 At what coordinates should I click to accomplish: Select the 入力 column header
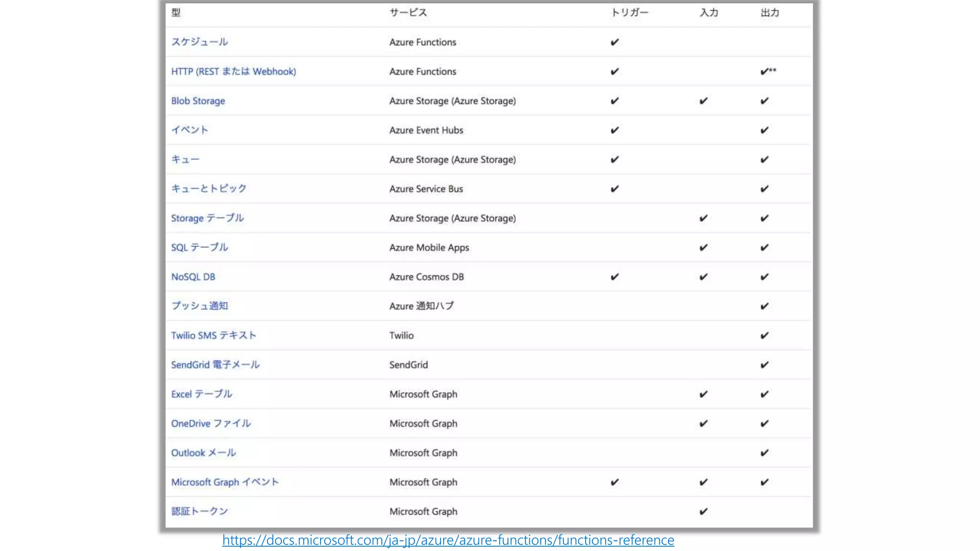(709, 12)
